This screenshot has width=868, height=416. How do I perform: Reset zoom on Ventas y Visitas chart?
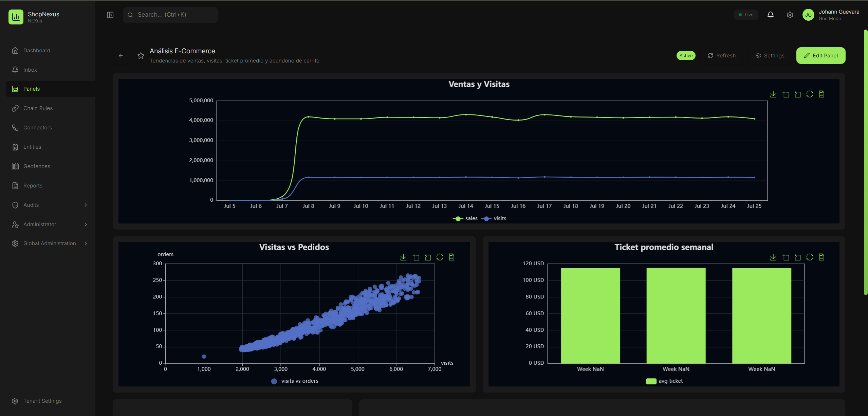coord(798,94)
